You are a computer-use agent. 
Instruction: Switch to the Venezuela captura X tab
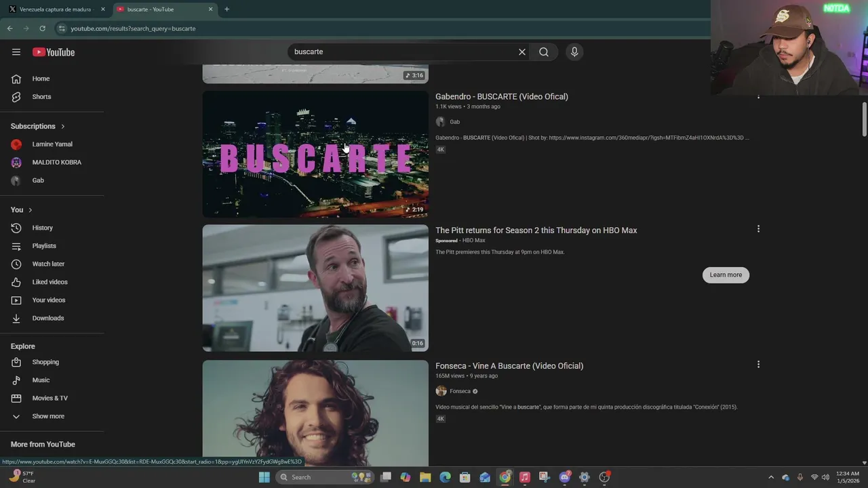[55, 9]
